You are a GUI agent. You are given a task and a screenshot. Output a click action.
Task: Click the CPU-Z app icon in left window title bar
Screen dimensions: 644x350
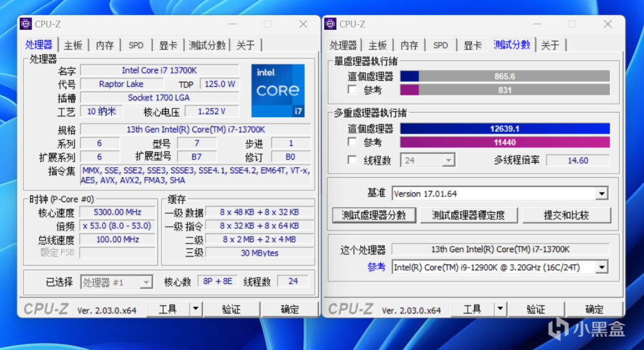click(25, 24)
